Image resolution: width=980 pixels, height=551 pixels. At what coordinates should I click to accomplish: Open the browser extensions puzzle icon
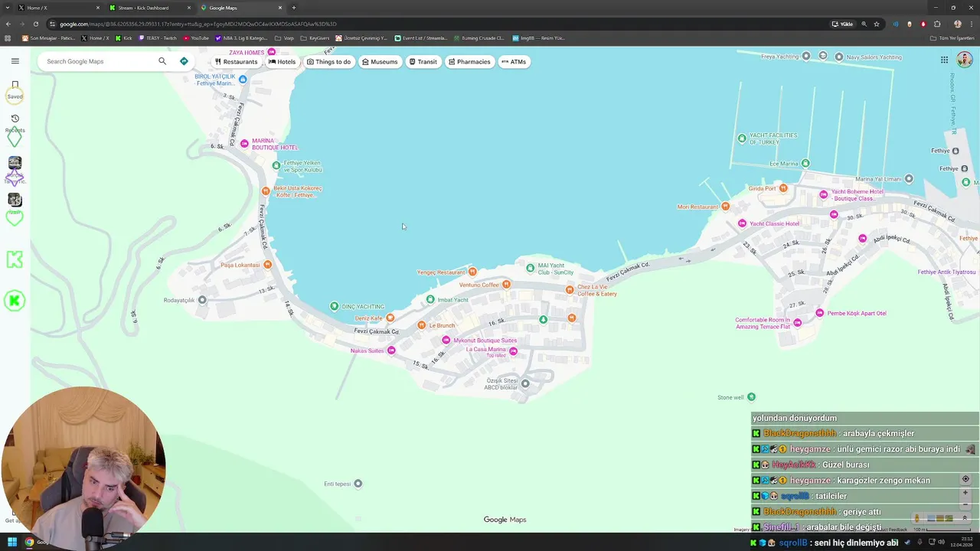(936, 24)
